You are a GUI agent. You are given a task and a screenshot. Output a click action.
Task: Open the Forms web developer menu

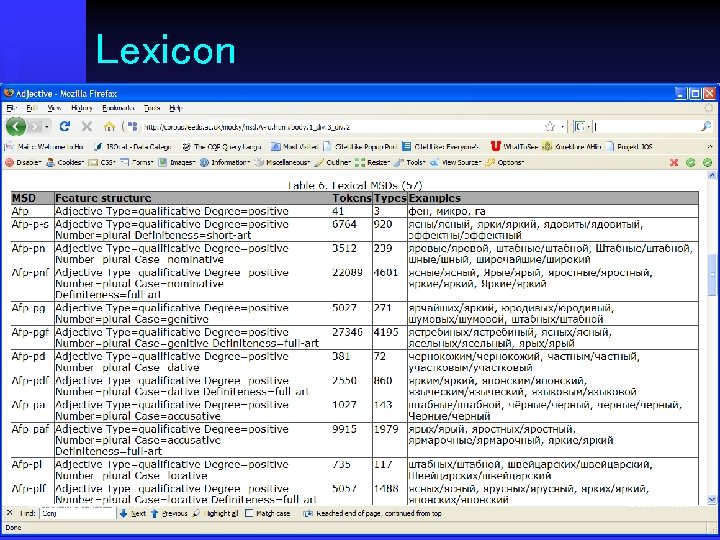coord(137,162)
